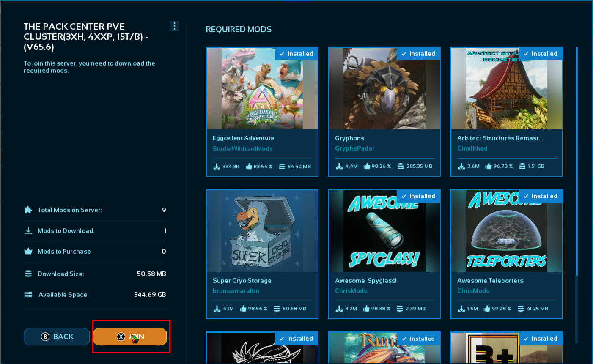This screenshot has height=364, width=593.
Task: Open the Awesome Teleporters thumbnail image
Action: click(507, 230)
